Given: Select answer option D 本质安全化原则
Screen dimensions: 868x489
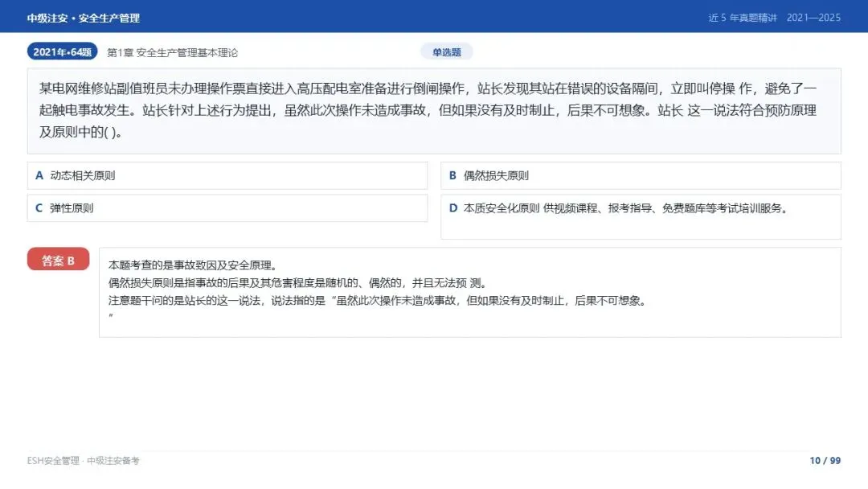Looking at the screenshot, I should pyautogui.click(x=641, y=216).
